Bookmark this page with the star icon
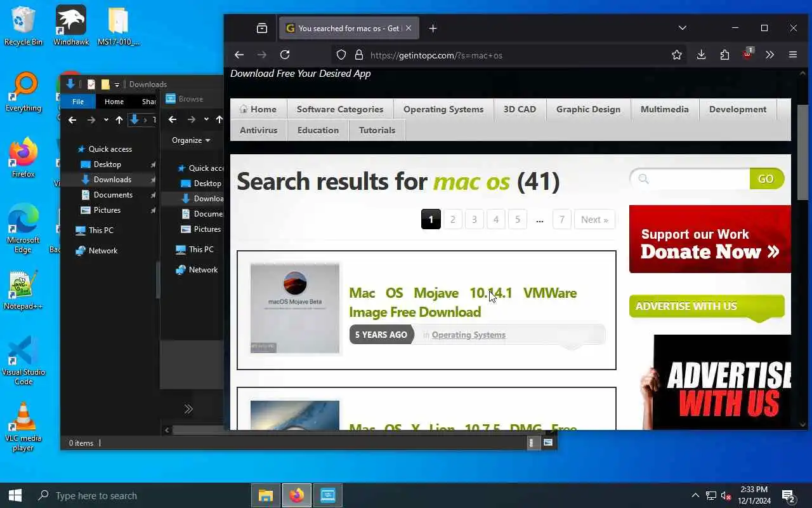Image resolution: width=812 pixels, height=508 pixels. point(677,55)
